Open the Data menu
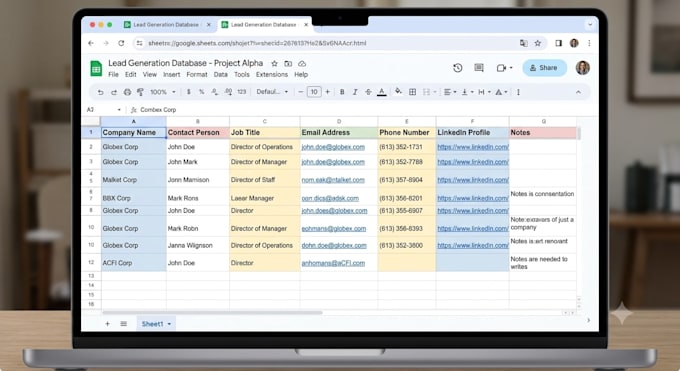This screenshot has height=371, width=680. click(x=221, y=75)
